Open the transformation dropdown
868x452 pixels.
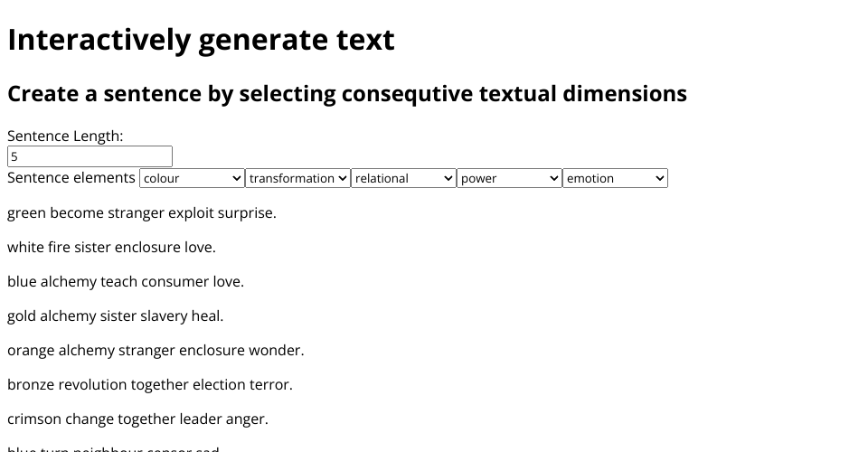(x=297, y=178)
